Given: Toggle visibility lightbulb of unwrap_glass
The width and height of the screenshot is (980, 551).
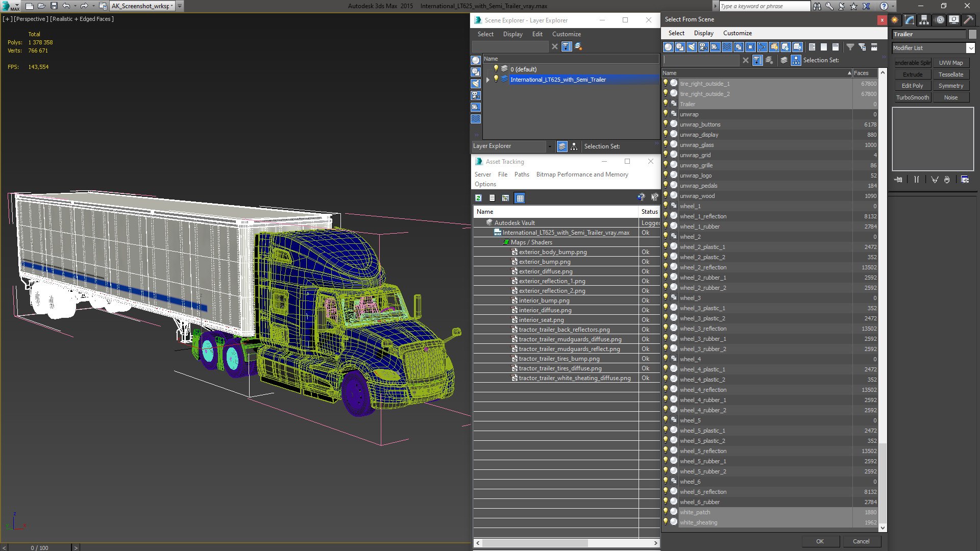Looking at the screenshot, I should pos(666,144).
